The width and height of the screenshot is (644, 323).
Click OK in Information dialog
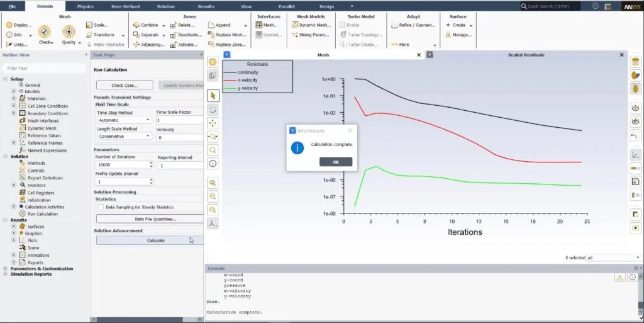pos(336,162)
